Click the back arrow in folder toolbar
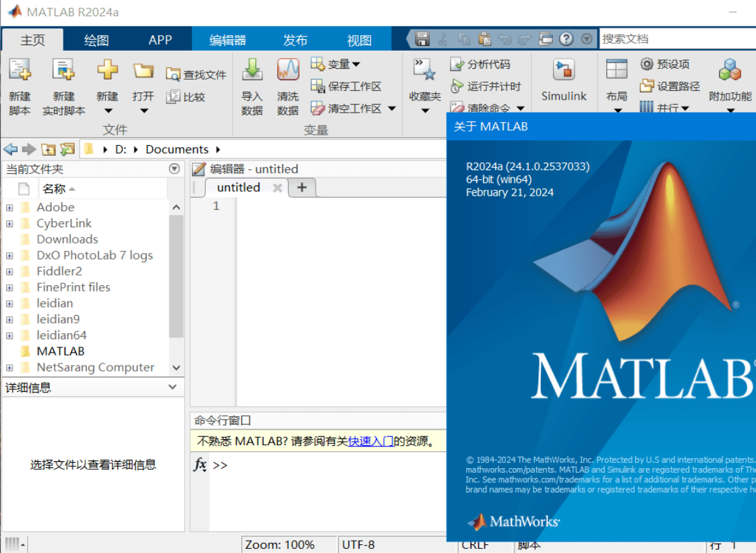Screen dimensions: 756x553 (x=11, y=150)
